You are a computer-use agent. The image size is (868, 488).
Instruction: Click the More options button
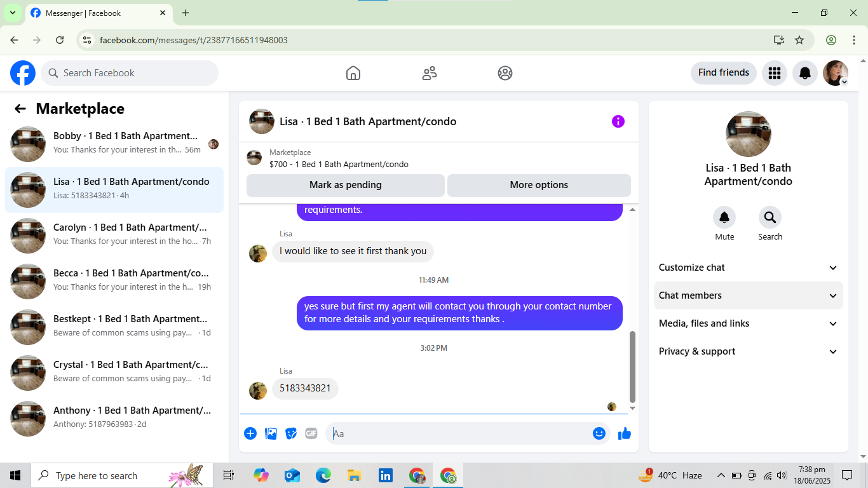click(539, 186)
